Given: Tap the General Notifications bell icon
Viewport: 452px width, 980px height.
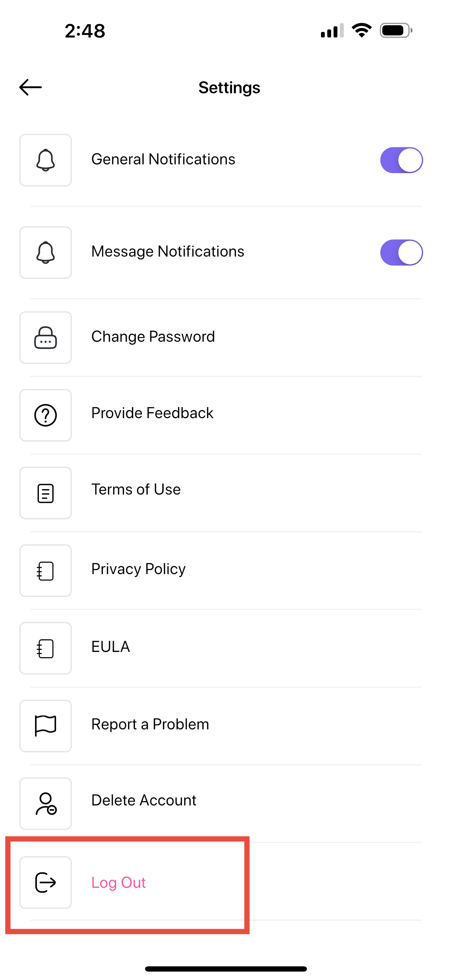Looking at the screenshot, I should (x=46, y=160).
